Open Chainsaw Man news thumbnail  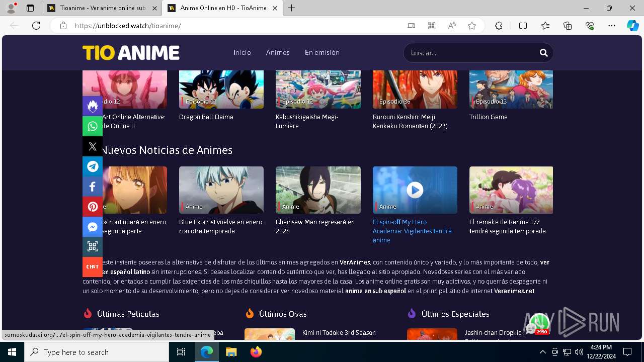point(318,190)
